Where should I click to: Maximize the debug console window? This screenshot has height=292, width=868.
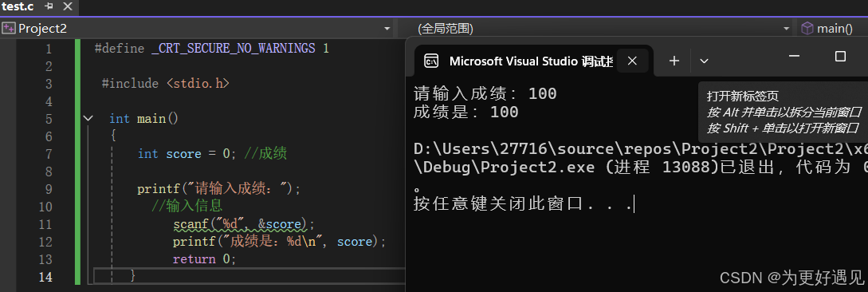click(x=840, y=56)
